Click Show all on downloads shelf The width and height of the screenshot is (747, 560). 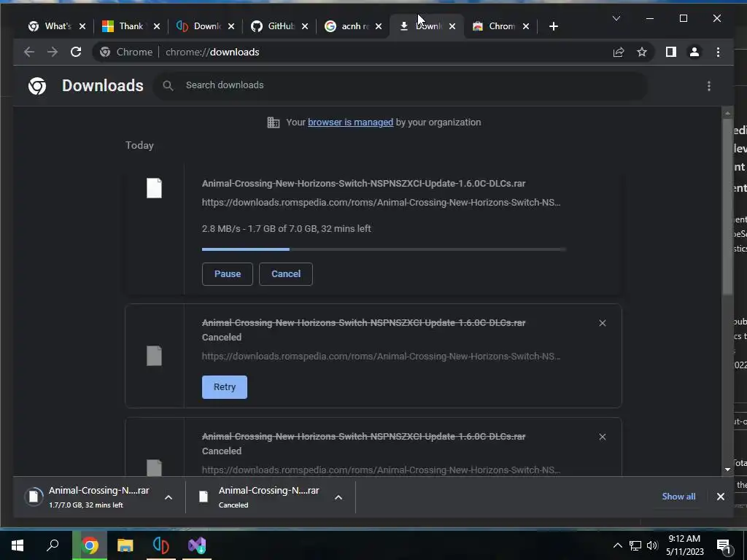point(678,496)
